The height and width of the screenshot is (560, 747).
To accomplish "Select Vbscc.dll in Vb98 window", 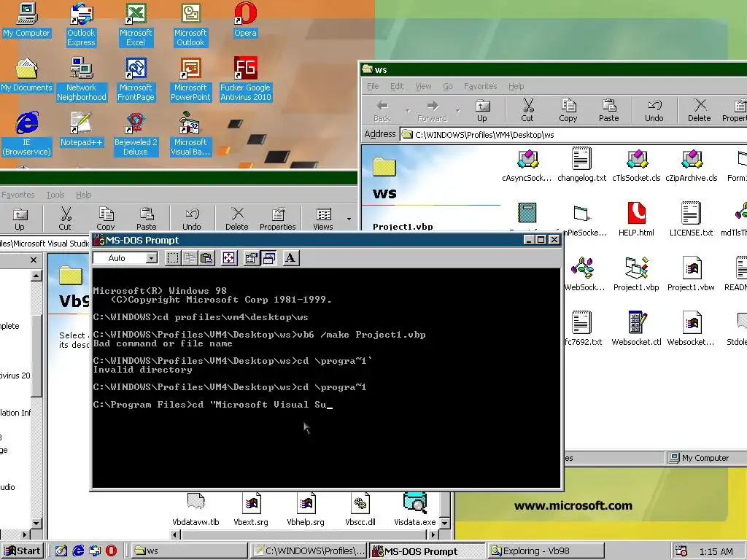I will coord(360,510).
